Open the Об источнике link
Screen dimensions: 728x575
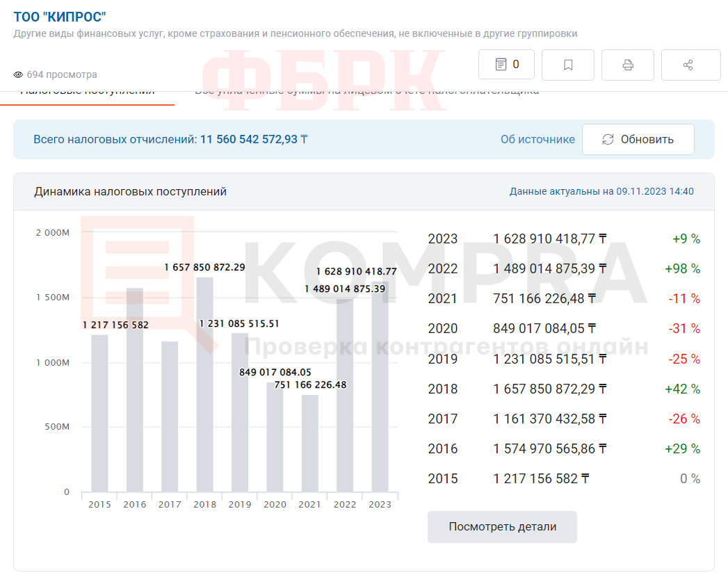point(537,139)
